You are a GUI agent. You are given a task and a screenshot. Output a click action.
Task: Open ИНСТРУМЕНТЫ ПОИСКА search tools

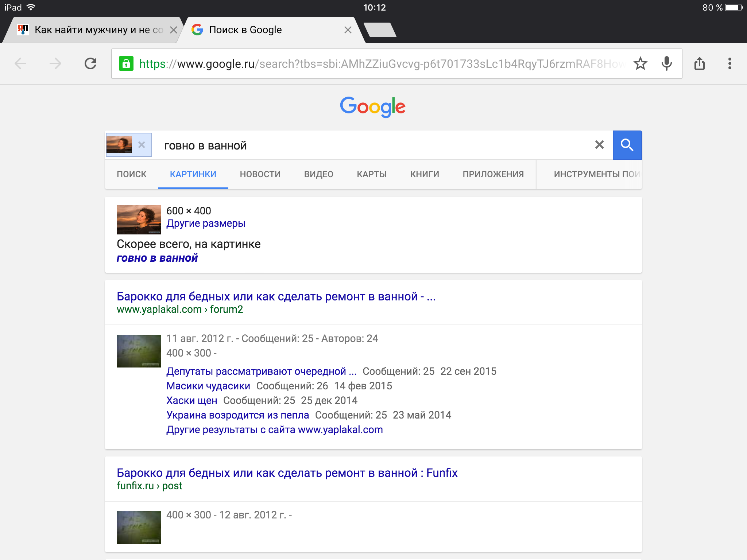click(597, 174)
